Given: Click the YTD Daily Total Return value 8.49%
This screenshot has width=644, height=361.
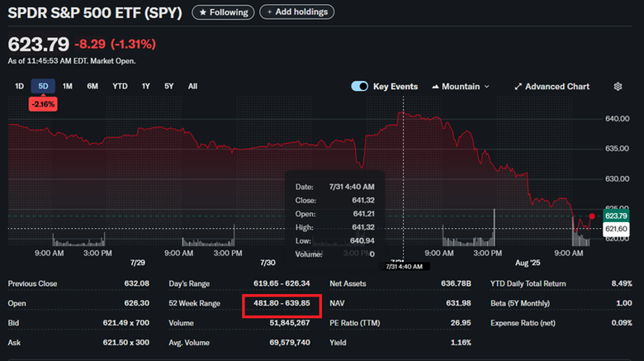Looking at the screenshot, I should [x=622, y=283].
